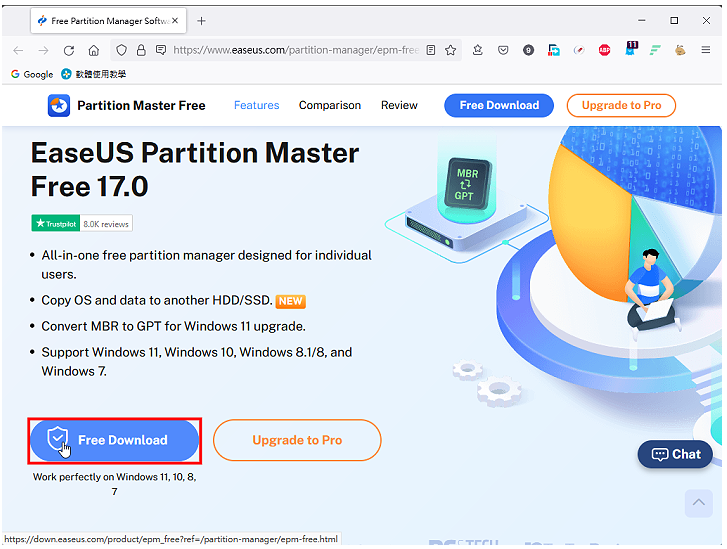The width and height of the screenshot is (727, 549).
Task: Maximize the browser window
Action: point(674,21)
